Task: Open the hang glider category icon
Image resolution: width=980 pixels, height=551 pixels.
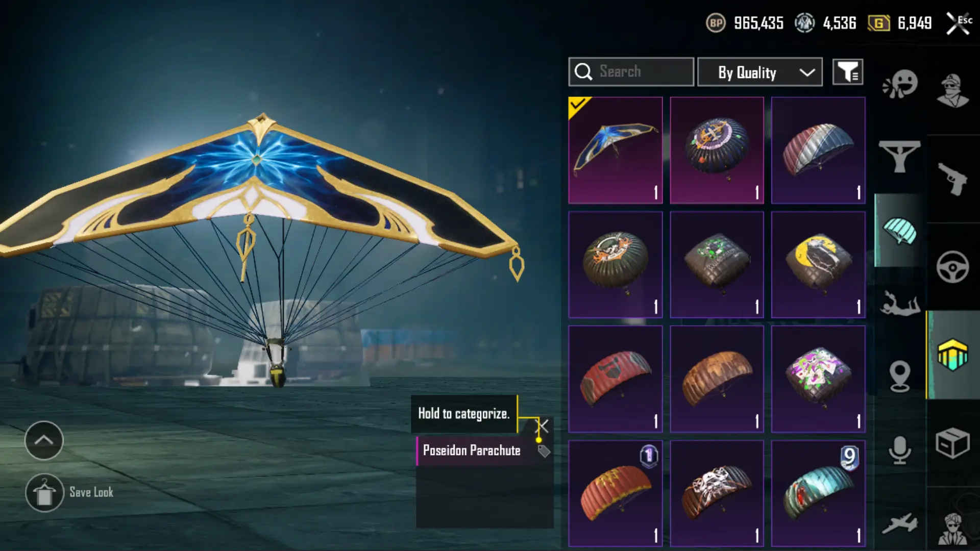Action: point(900,157)
